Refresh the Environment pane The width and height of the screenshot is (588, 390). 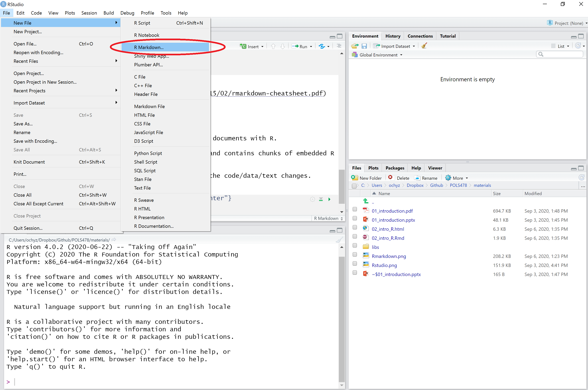click(578, 46)
